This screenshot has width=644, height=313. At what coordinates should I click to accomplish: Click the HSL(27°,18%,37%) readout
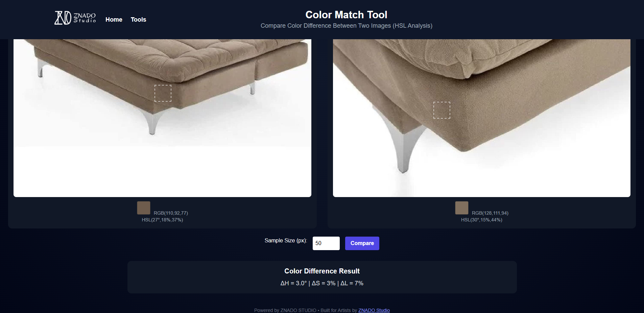pyautogui.click(x=162, y=220)
